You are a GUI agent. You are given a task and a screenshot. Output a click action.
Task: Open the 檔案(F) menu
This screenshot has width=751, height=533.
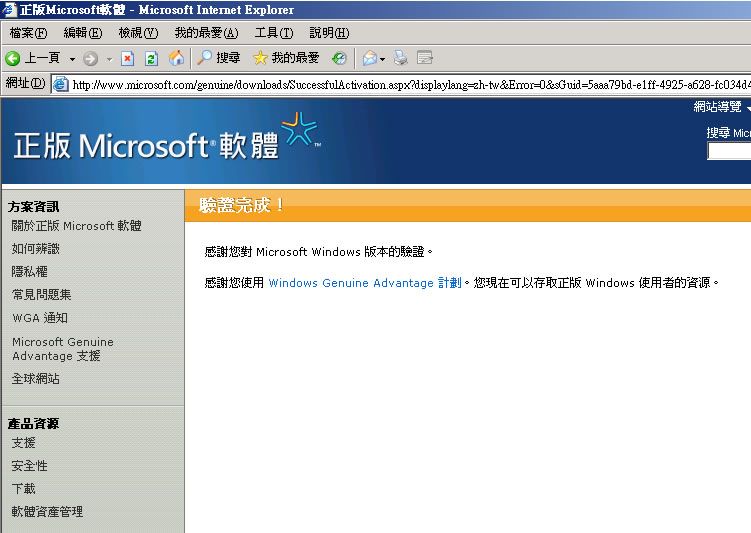(28, 33)
